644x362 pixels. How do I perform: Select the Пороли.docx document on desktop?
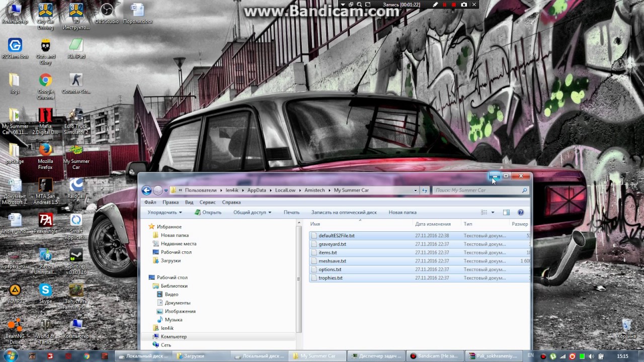pos(137,13)
